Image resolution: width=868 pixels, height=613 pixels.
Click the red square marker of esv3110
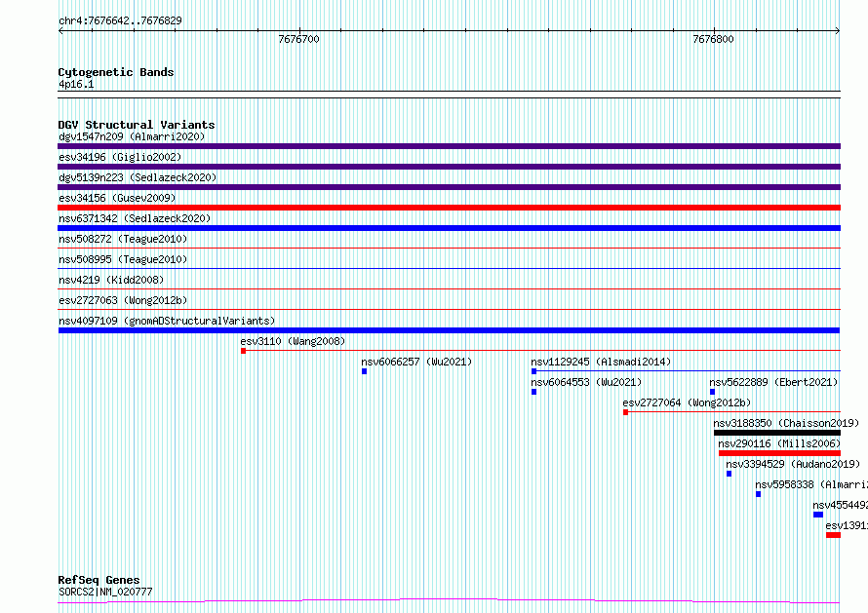(x=244, y=351)
